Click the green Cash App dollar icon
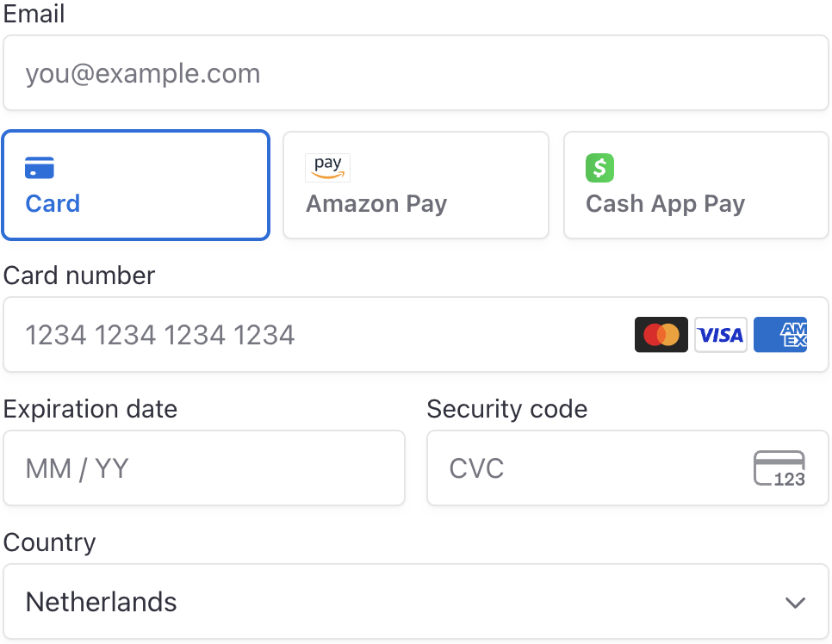 [600, 167]
